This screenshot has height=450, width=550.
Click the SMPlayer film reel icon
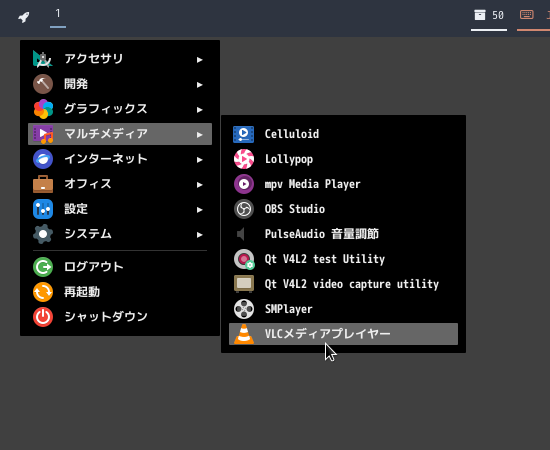(244, 309)
